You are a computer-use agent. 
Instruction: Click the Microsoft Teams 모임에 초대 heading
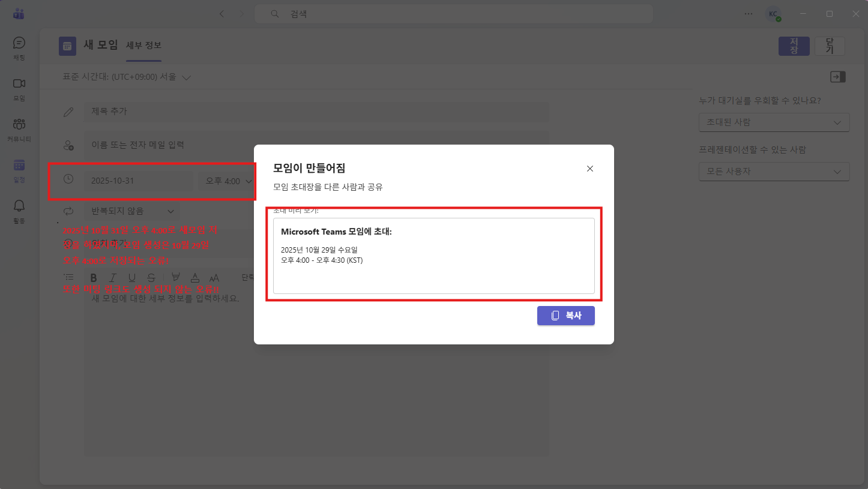pyautogui.click(x=336, y=232)
